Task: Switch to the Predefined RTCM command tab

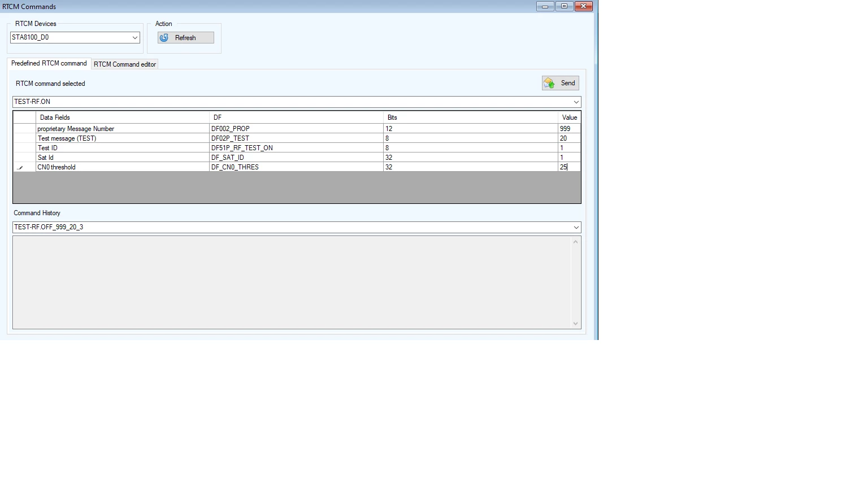Action: click(x=49, y=63)
